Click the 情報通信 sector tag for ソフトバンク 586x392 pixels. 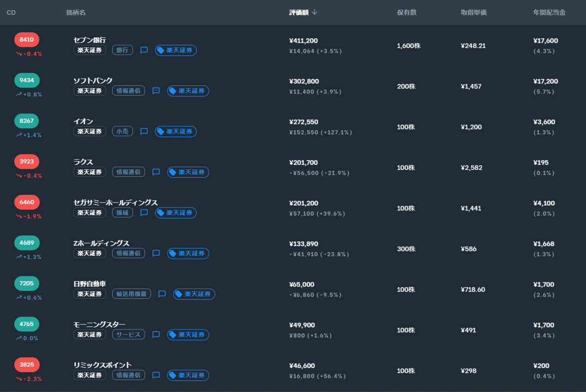128,91
